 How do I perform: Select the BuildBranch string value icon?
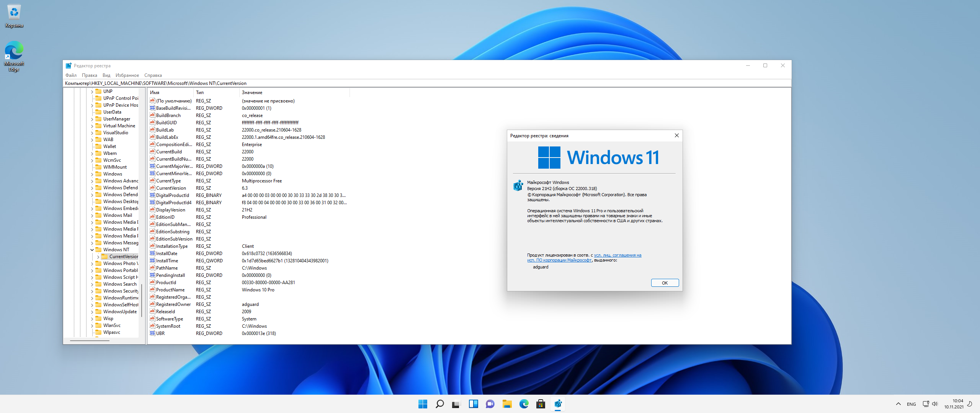pyautogui.click(x=152, y=115)
